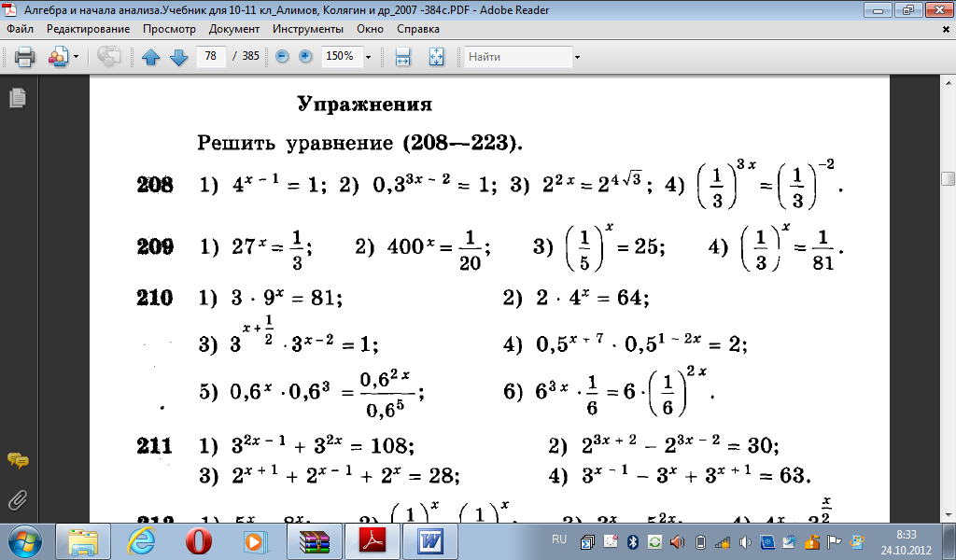This screenshot has width=956, height=560.
Task: Open the Просмотр menu
Action: [170, 29]
